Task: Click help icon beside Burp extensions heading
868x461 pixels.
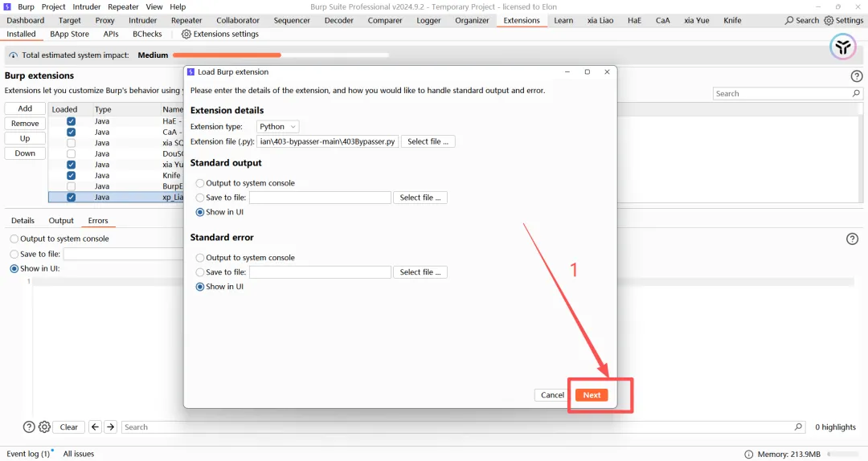Action: click(x=857, y=76)
